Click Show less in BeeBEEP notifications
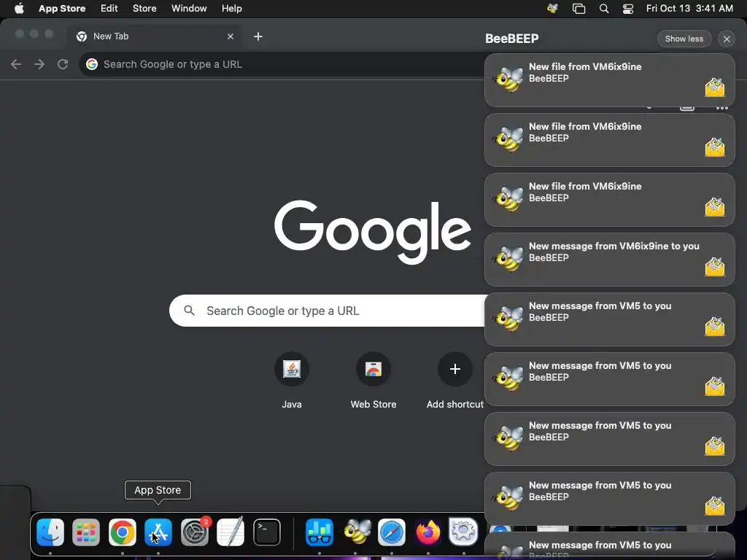Viewport: 747px width, 560px height. click(x=684, y=39)
